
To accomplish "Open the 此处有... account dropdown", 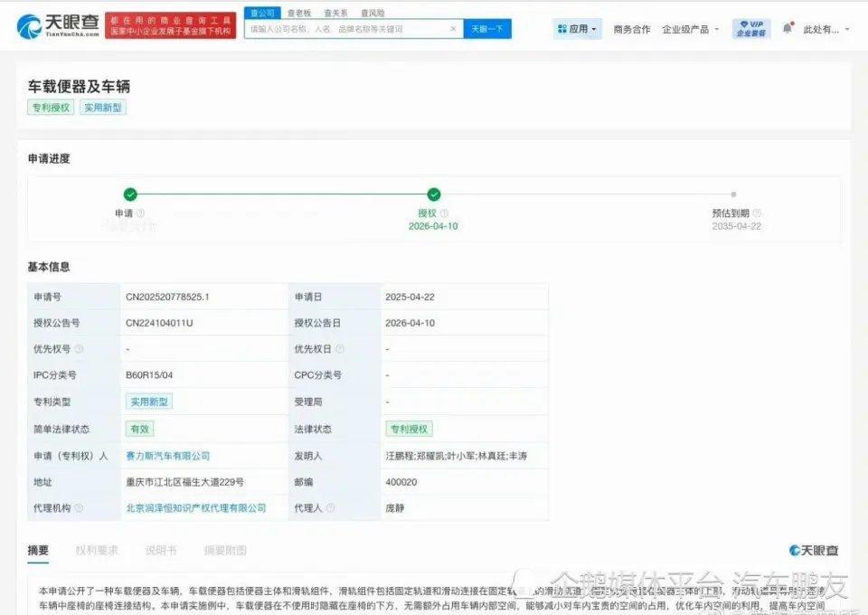I will (826, 29).
